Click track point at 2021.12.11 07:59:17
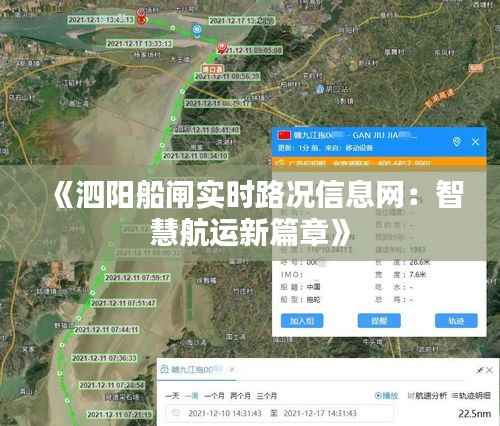 click(x=103, y=268)
